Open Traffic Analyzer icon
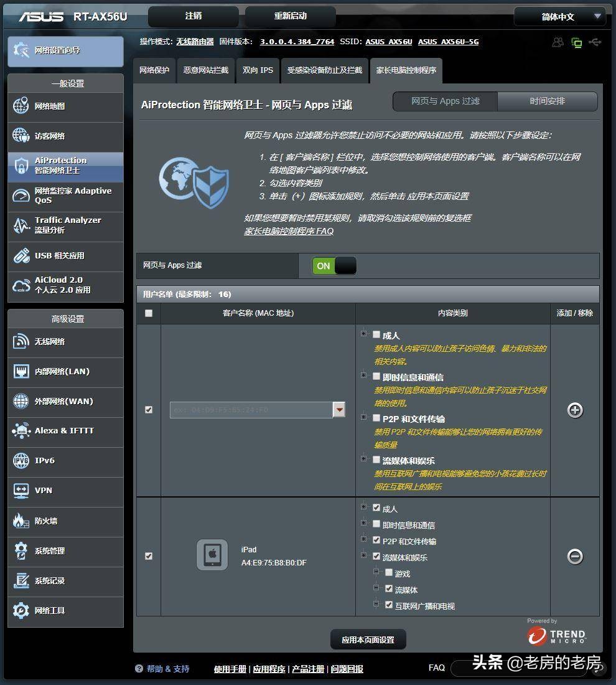616x685 pixels. coord(21,225)
